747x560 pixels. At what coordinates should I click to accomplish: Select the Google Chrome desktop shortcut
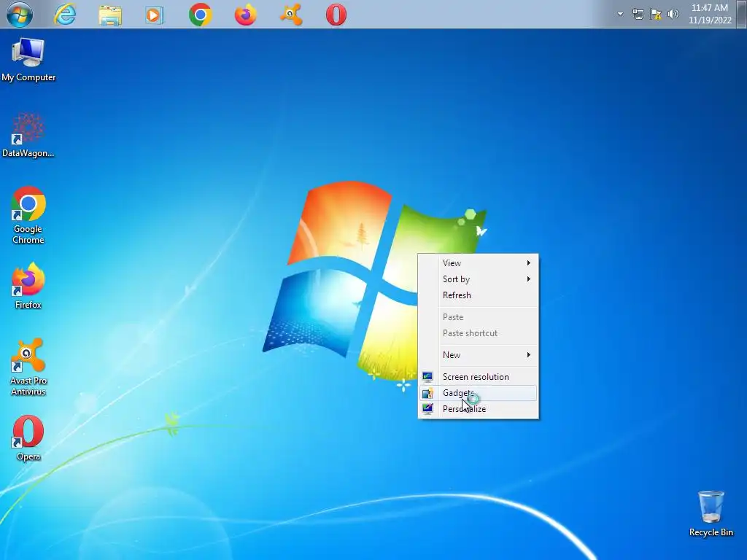[28, 215]
